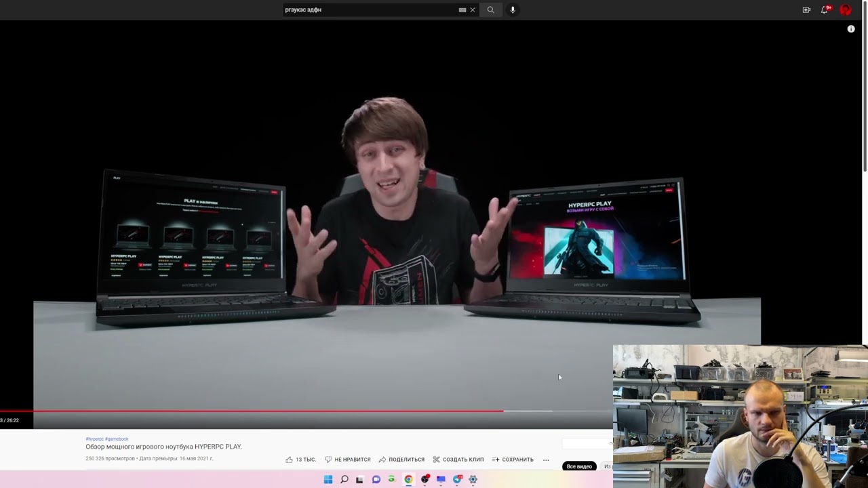Click the search magnifier button

(490, 9)
